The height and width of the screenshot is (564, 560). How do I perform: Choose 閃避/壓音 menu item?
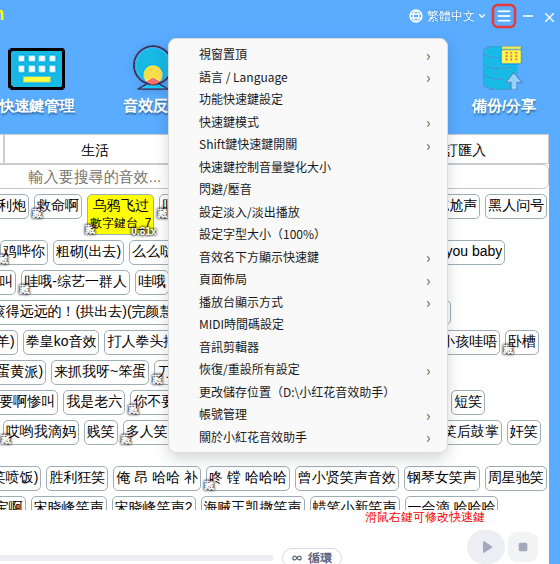pyautogui.click(x=308, y=190)
